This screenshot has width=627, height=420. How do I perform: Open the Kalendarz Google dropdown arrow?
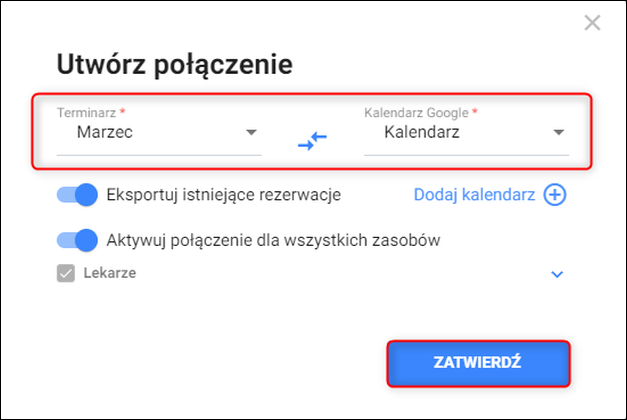(559, 132)
